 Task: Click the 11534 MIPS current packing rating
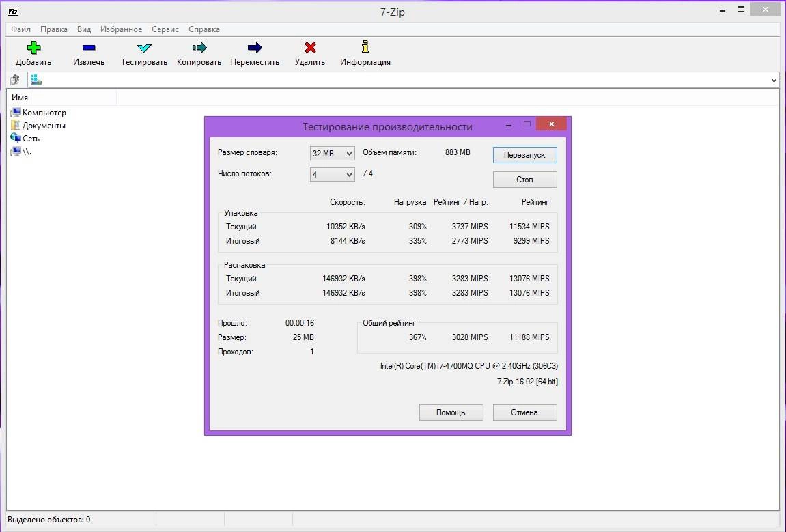click(x=529, y=227)
